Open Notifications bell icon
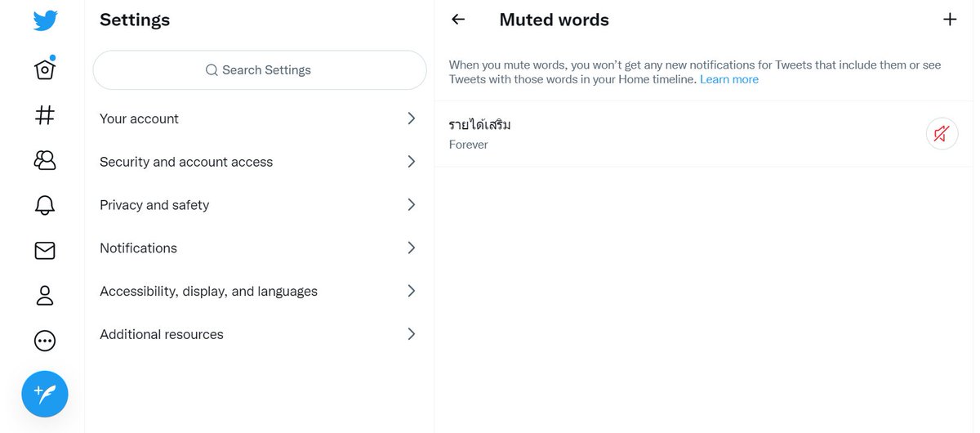 click(45, 205)
